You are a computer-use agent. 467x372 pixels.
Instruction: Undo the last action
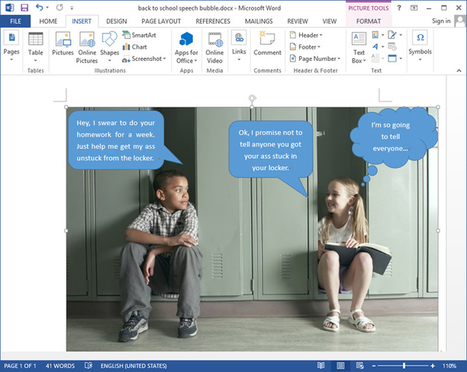(x=39, y=7)
